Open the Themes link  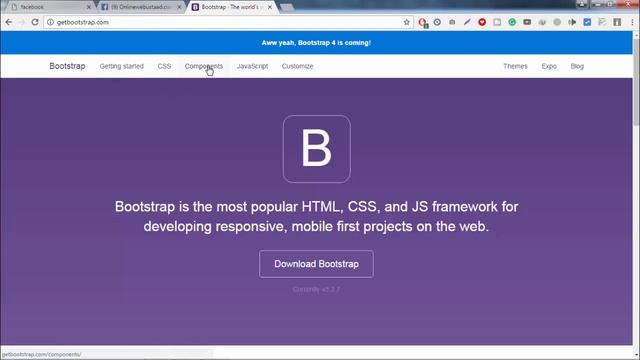click(x=516, y=66)
